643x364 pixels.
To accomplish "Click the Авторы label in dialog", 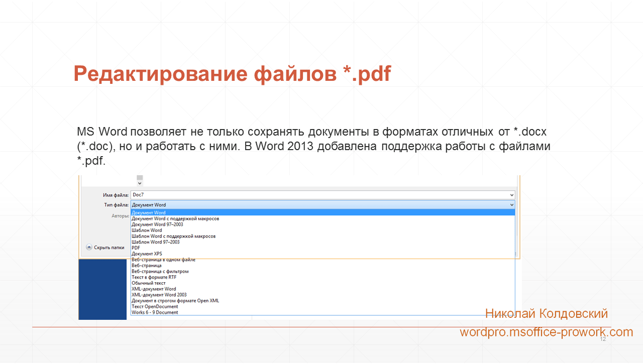I will (x=120, y=216).
